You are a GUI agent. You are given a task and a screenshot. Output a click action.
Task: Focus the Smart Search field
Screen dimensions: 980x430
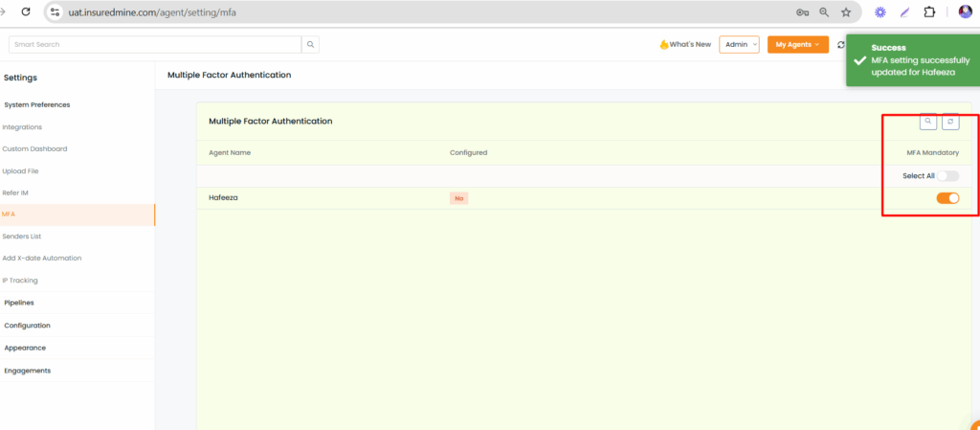pos(155,44)
